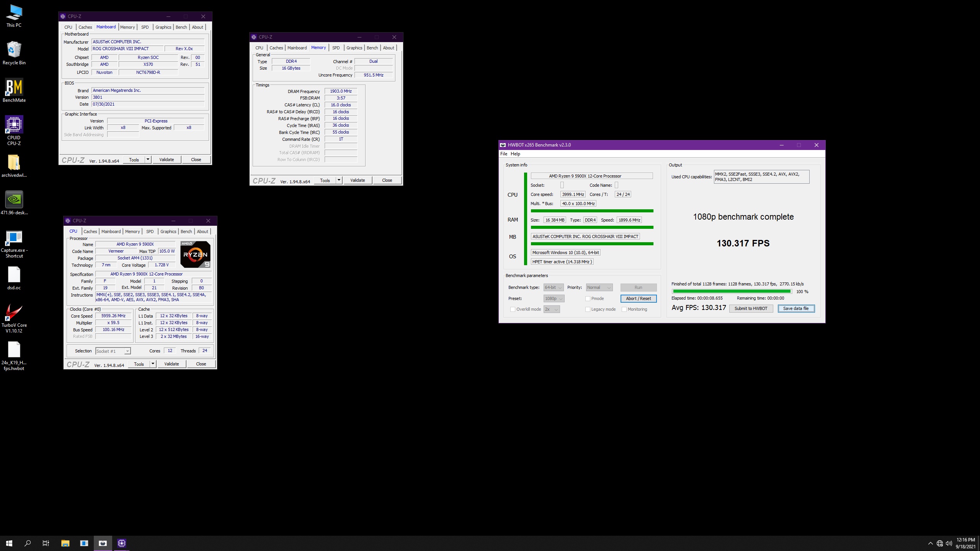Open About tab in CPU window
Screen dimensions: 980x551
[203, 231]
